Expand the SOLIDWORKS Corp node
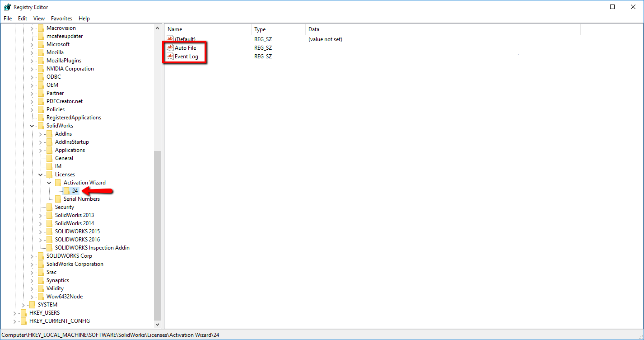Viewport: 644px width, 340px height. (x=32, y=256)
